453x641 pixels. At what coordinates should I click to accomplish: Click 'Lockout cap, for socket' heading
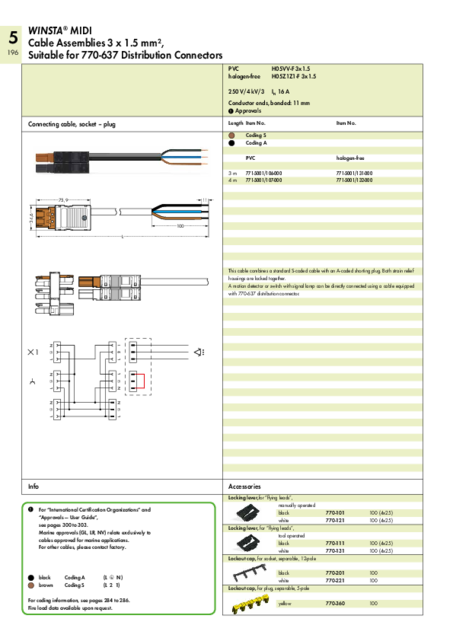click(272, 558)
